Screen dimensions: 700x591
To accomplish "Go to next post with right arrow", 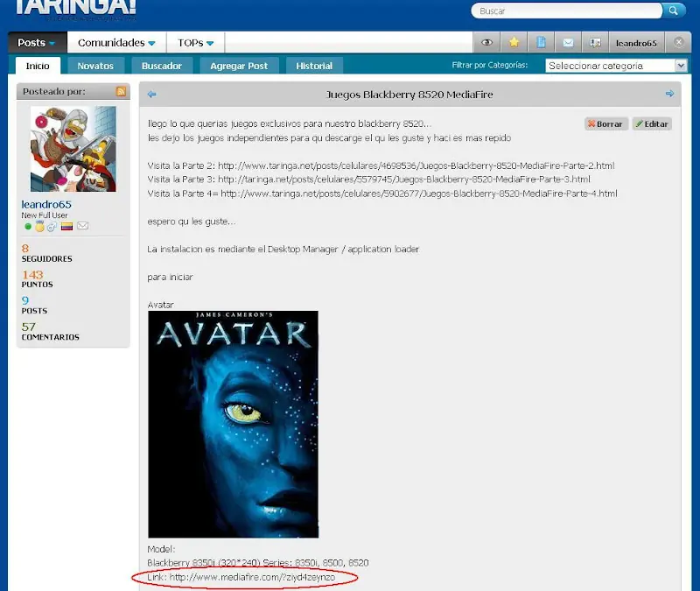I will (669, 94).
